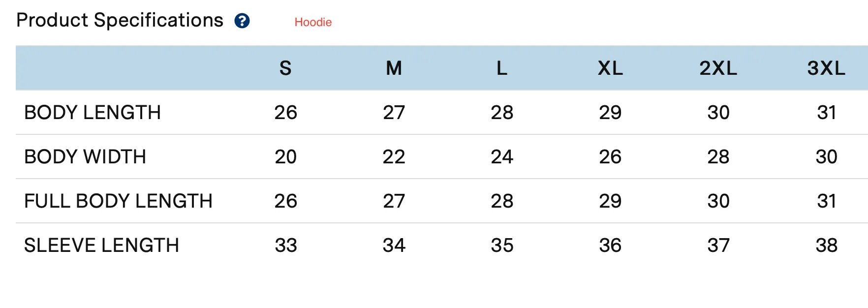This screenshot has height=308, width=868.
Task: Select the 2XL size column header
Action: [718, 68]
